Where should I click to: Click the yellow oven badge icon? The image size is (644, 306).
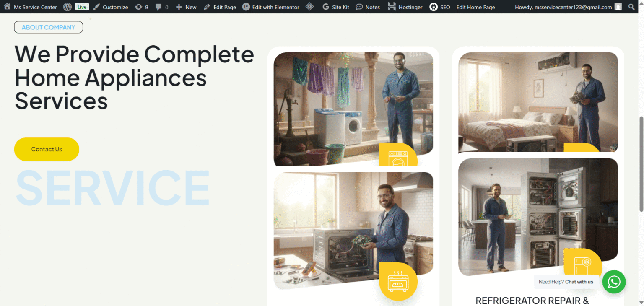click(x=398, y=282)
